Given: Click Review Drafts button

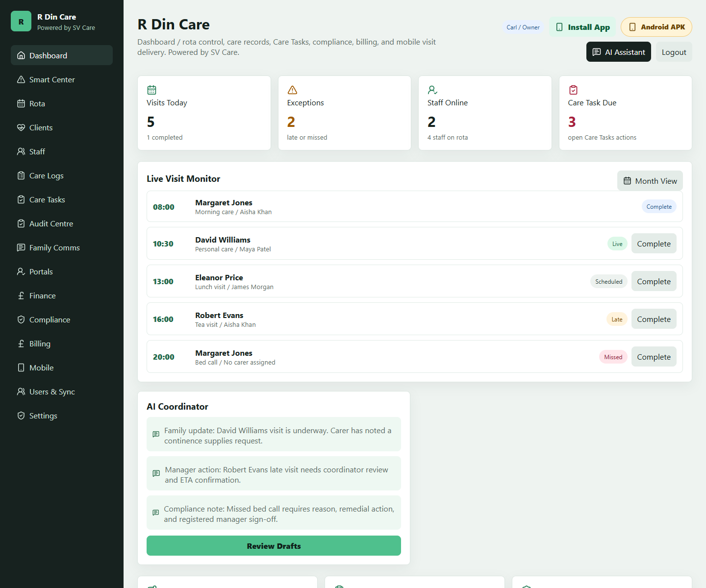Looking at the screenshot, I should click(x=274, y=546).
